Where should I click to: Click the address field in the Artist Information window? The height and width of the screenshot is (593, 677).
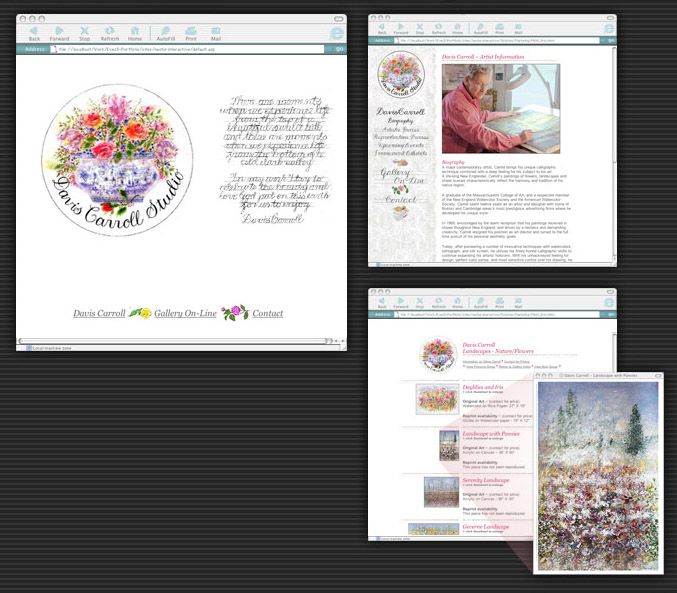click(497, 41)
